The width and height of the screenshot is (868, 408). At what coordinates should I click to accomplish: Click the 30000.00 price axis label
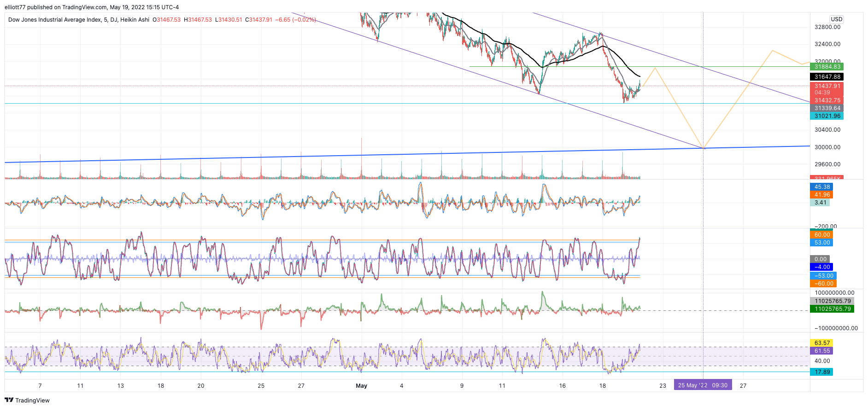coord(827,147)
